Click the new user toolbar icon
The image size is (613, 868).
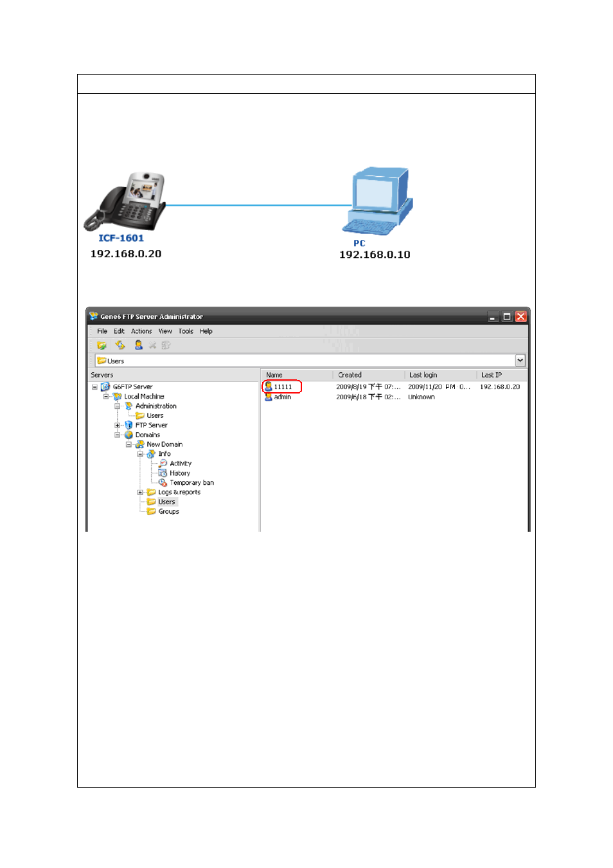(x=138, y=345)
